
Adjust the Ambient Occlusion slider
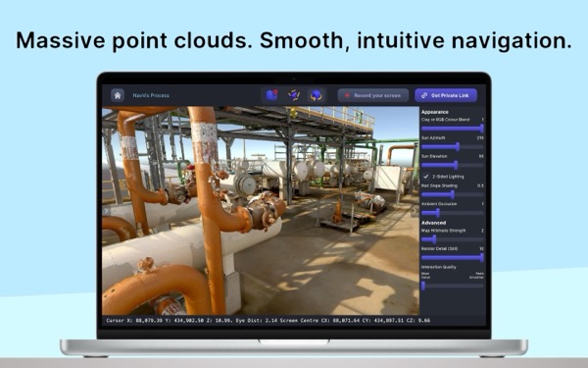[x=452, y=213]
